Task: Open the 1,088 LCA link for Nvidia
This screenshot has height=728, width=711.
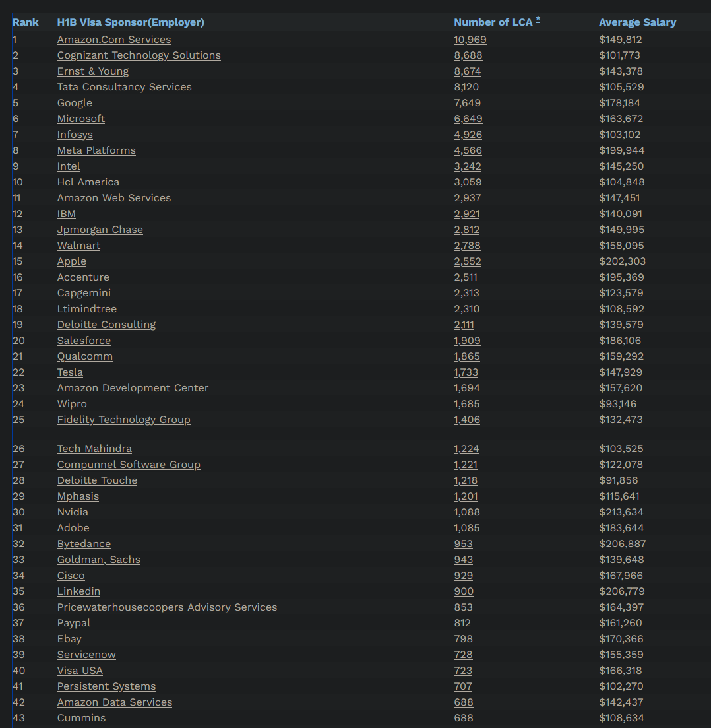Action: tap(467, 512)
